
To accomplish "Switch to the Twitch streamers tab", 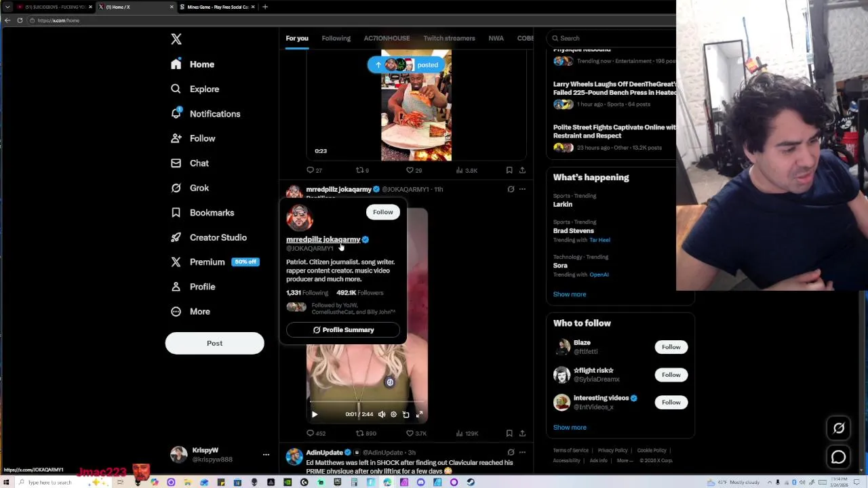I will click(449, 39).
